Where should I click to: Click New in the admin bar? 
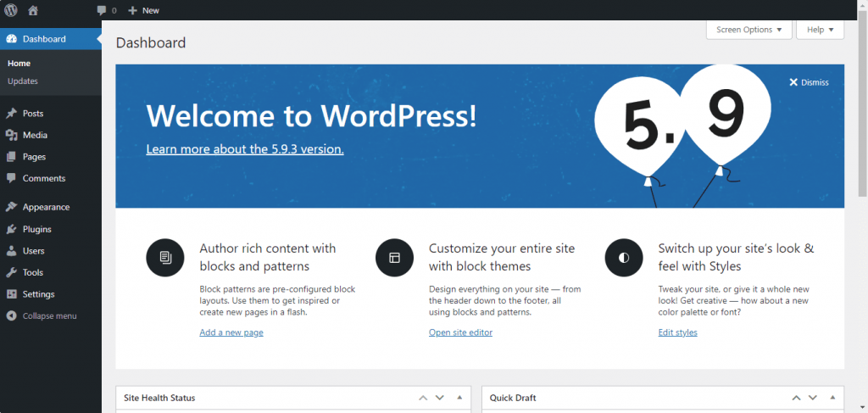[x=151, y=10]
